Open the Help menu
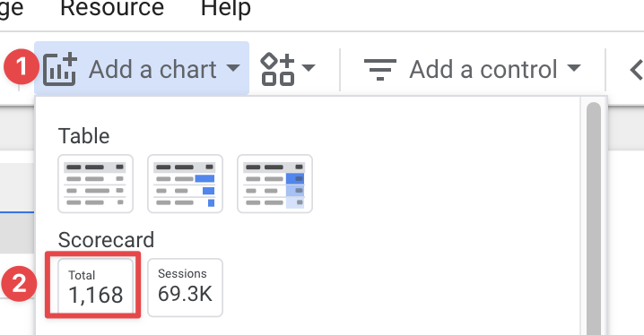 (x=225, y=9)
